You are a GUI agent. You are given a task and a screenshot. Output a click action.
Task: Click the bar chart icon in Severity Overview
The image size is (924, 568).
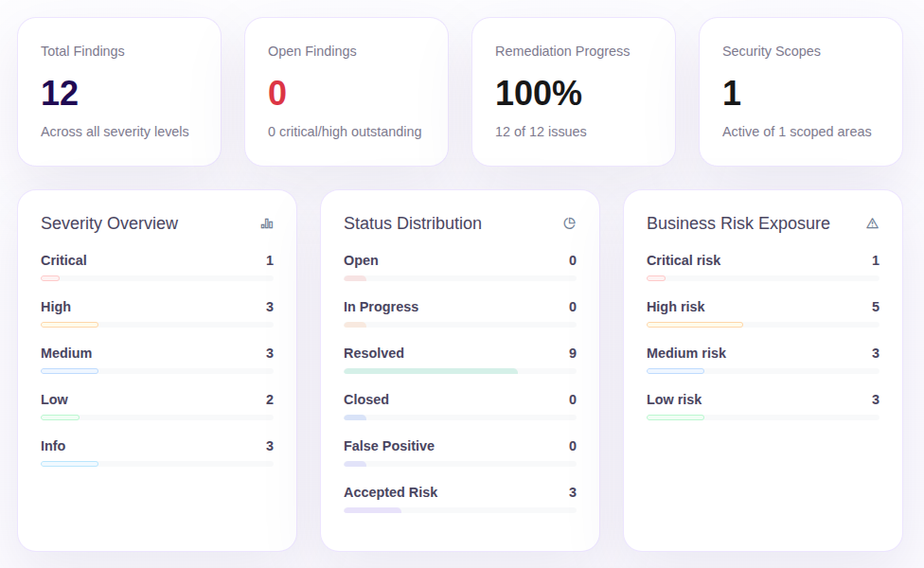click(x=267, y=223)
